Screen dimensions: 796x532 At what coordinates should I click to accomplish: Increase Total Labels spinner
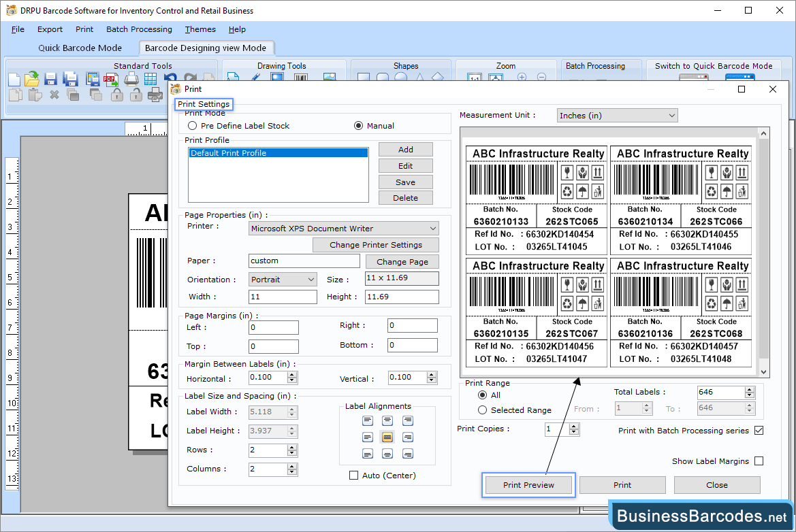pos(750,390)
